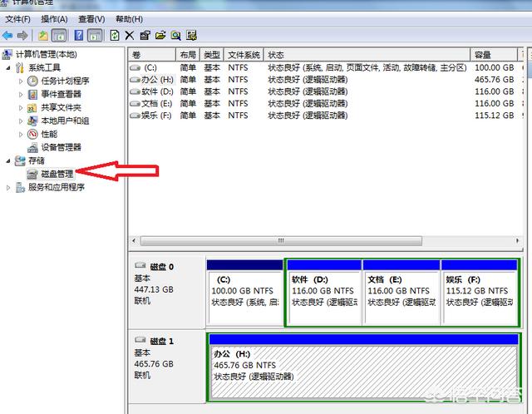This screenshot has height=414, width=532.
Task: Click the Properties toolbar icon
Action: pyautogui.click(x=145, y=35)
